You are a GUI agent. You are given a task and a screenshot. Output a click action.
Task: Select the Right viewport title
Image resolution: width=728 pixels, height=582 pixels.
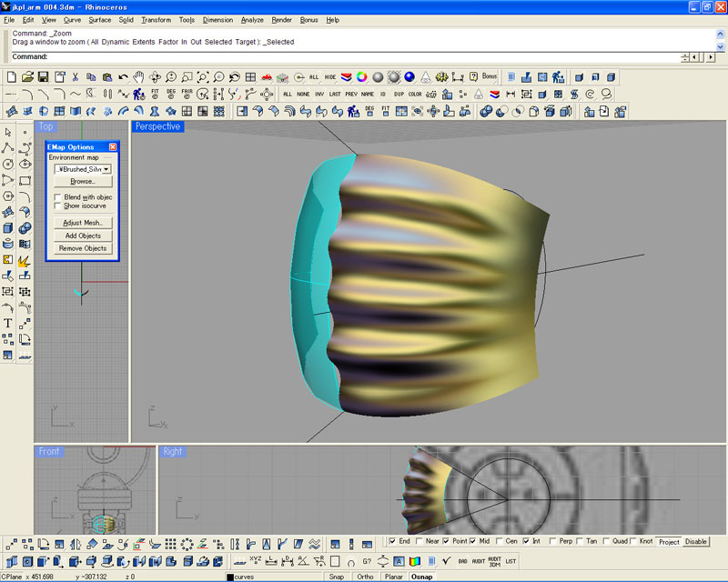pyautogui.click(x=173, y=452)
